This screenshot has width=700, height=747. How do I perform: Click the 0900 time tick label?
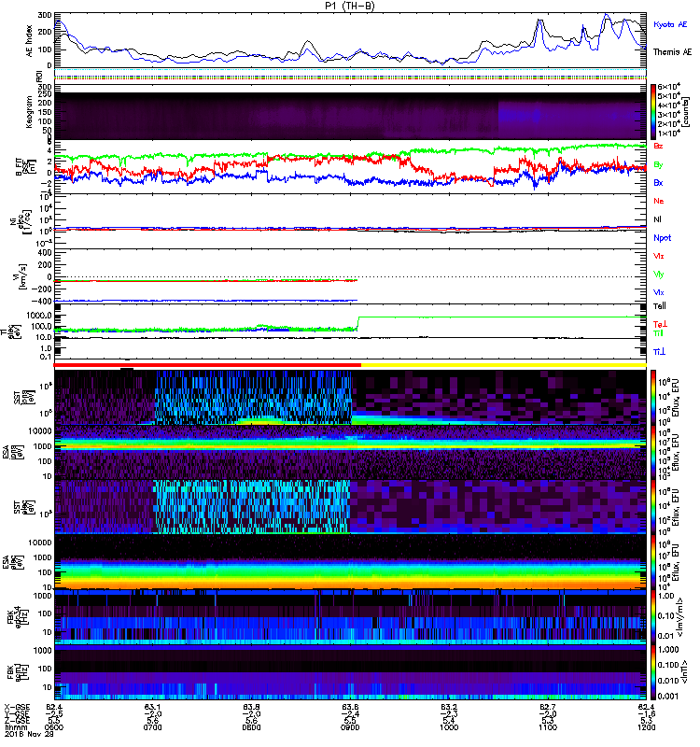pyautogui.click(x=350, y=727)
